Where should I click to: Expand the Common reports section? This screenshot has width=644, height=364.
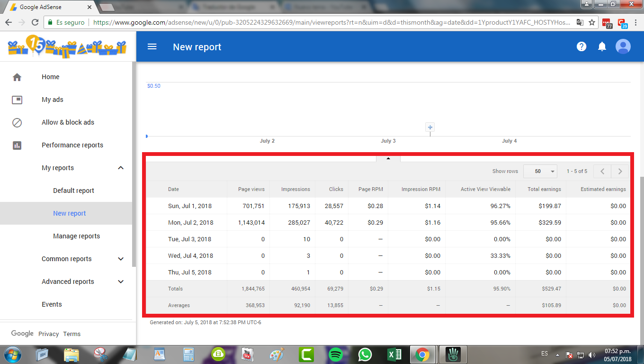pos(121,259)
